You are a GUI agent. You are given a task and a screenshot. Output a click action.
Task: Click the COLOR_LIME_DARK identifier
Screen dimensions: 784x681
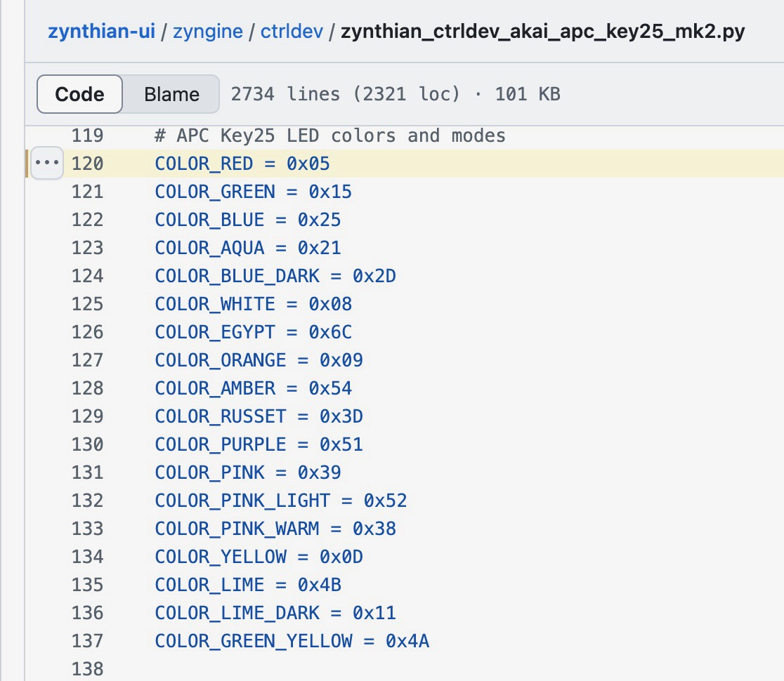point(237,613)
